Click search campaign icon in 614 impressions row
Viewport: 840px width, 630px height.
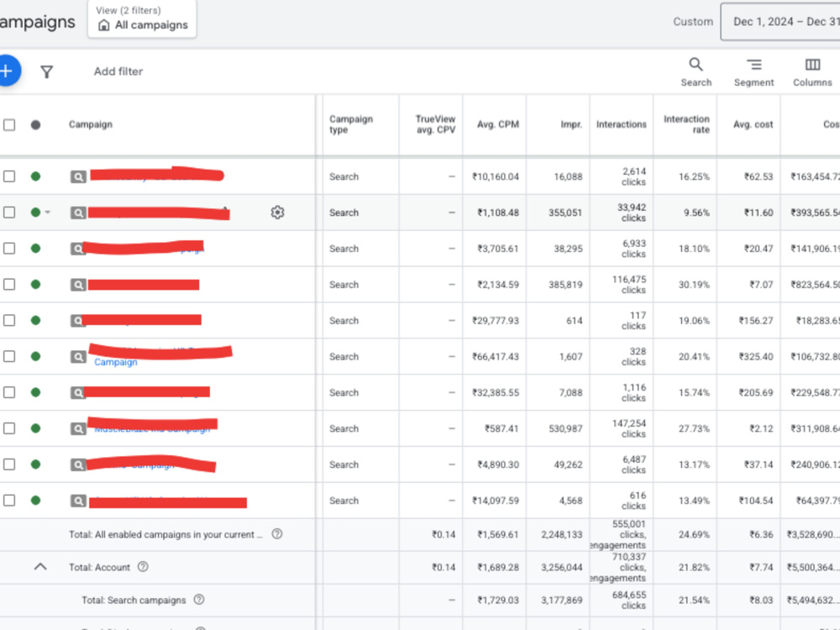point(78,320)
